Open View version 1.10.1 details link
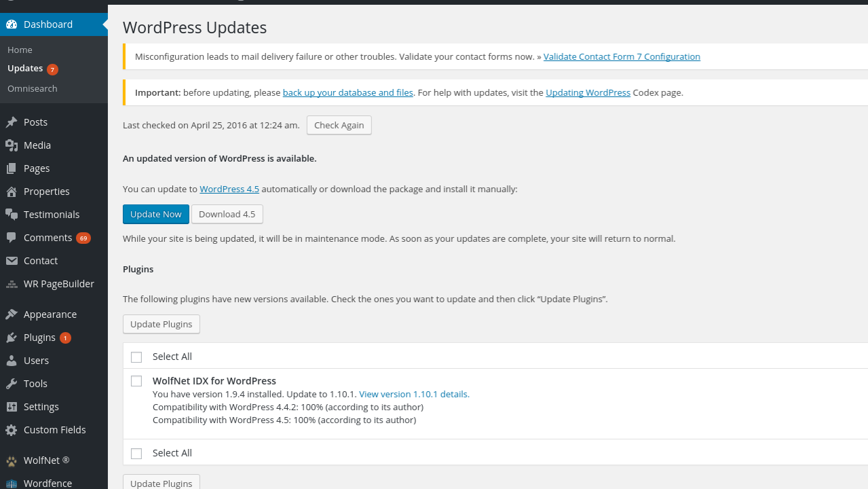The image size is (868, 489). (414, 394)
